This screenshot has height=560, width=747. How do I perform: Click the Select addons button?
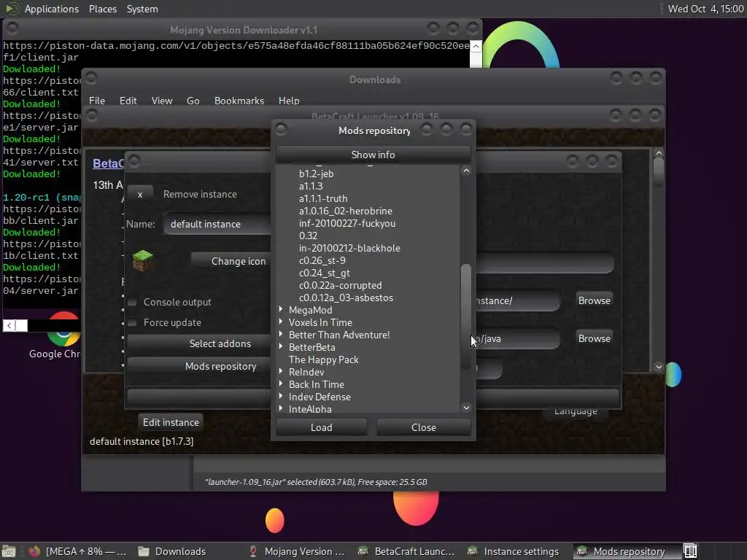(x=198, y=343)
